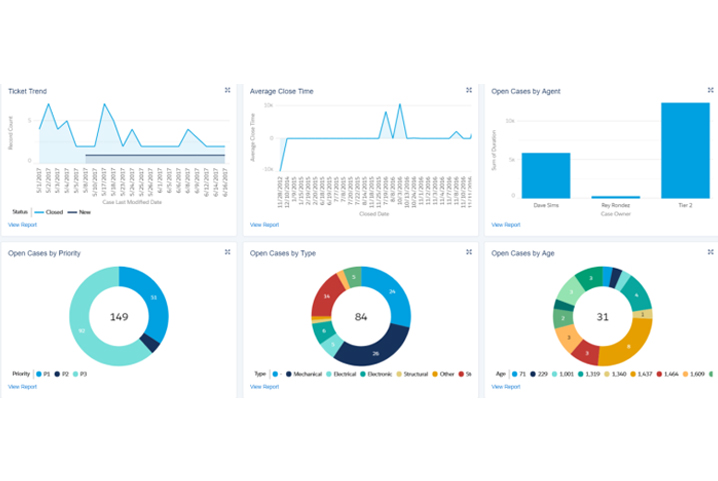Click the Open Cases by Agent title

[x=526, y=91]
